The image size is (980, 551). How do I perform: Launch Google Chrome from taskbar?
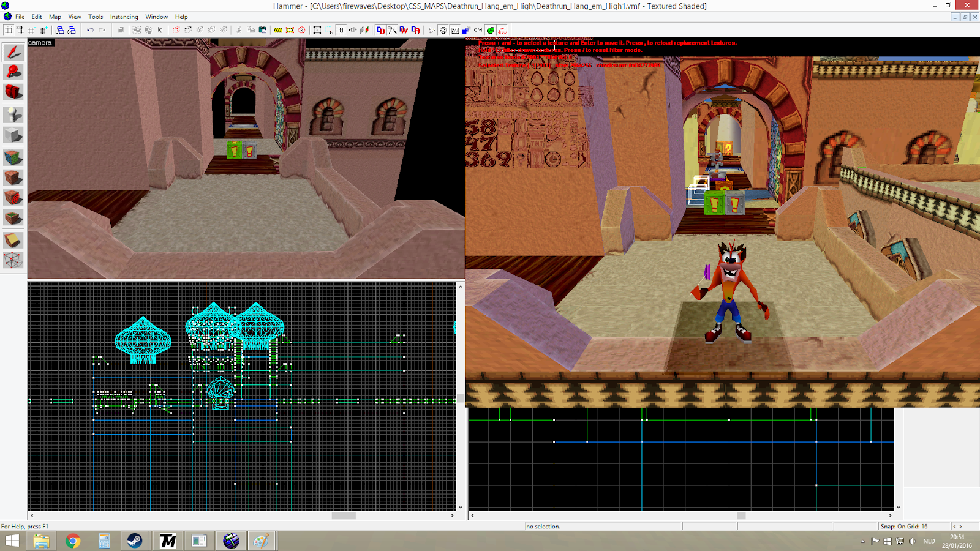73,541
